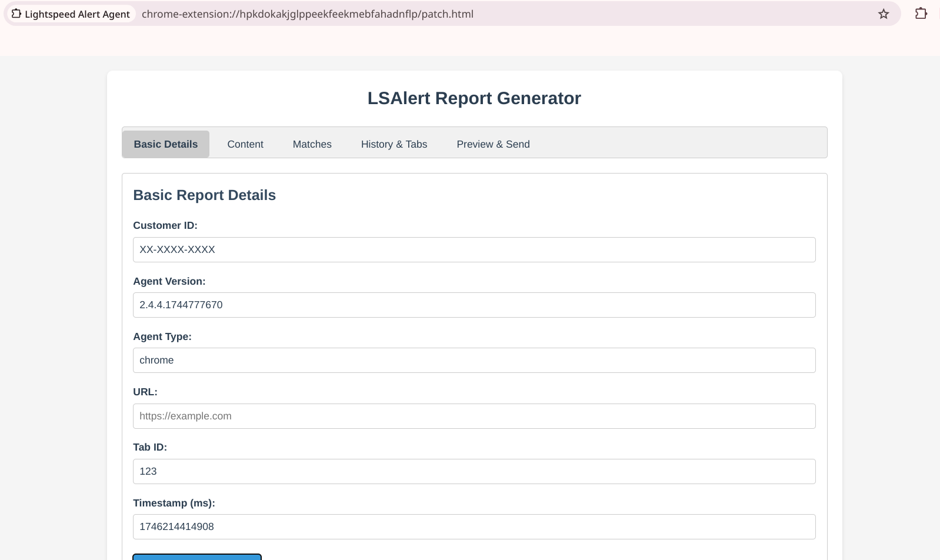Image resolution: width=940 pixels, height=560 pixels.
Task: Switch to the Content tab
Action: (245, 144)
